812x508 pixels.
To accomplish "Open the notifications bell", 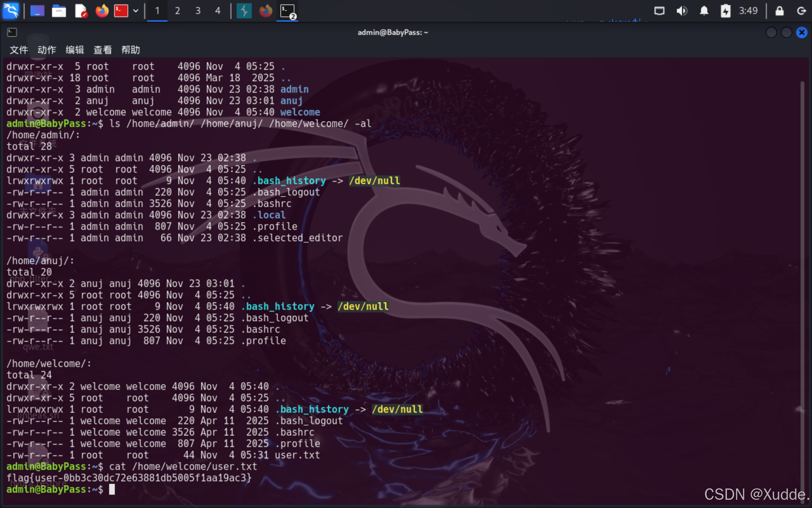I will point(704,11).
